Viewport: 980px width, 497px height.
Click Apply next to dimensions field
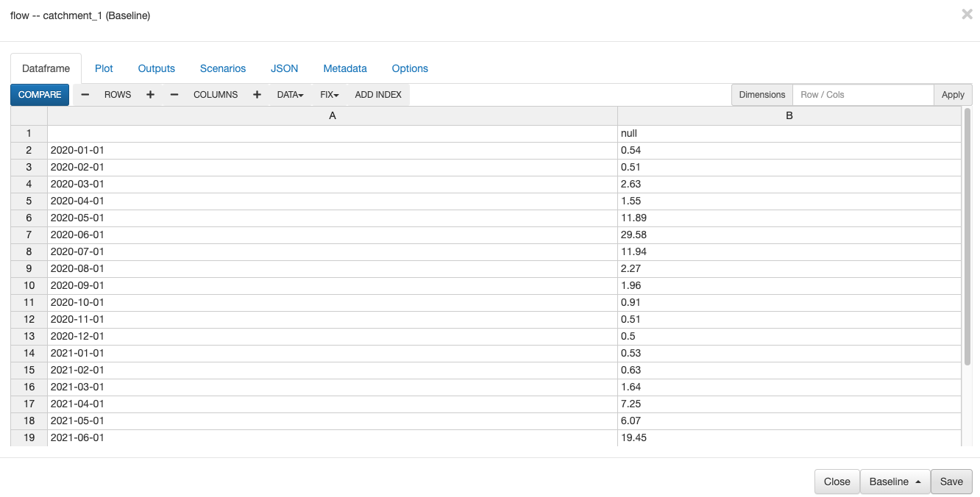(953, 95)
